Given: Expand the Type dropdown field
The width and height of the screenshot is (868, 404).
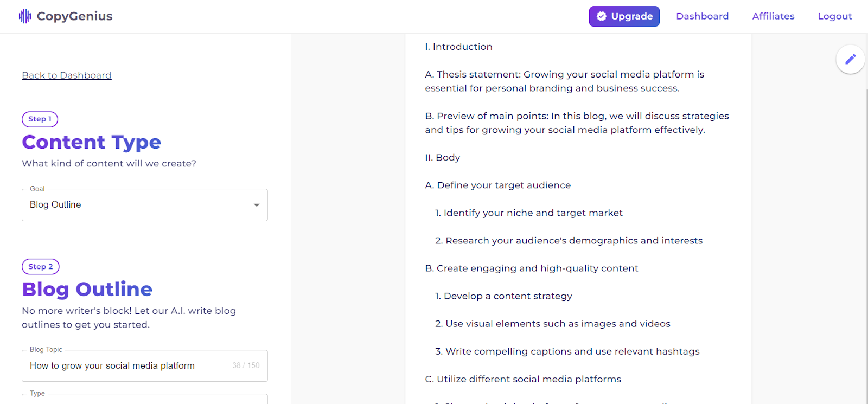Looking at the screenshot, I should tap(144, 400).
